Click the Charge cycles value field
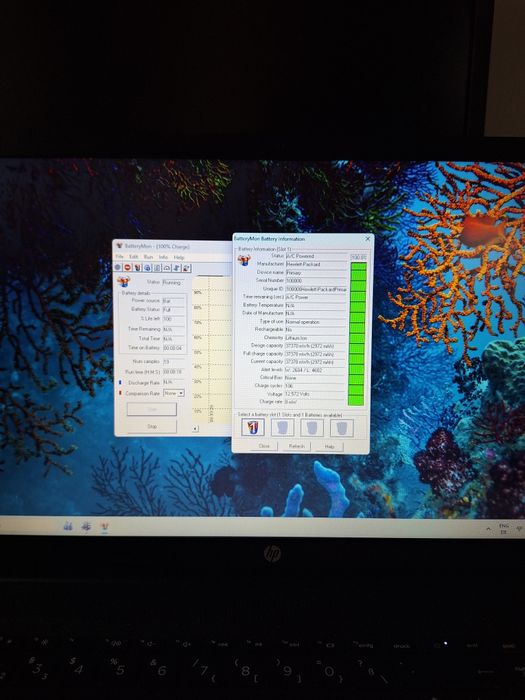Screen dimensions: 525x700 [316, 386]
